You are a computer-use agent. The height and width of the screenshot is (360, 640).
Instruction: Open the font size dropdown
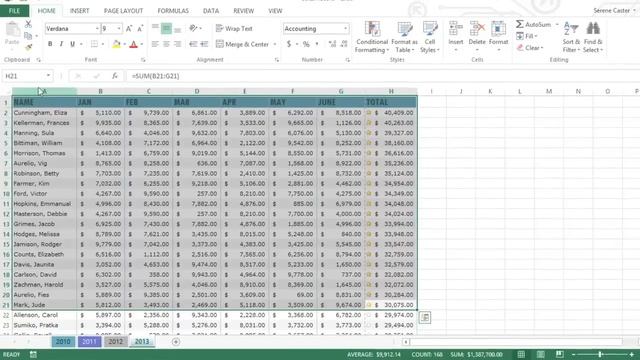[x=119, y=29]
